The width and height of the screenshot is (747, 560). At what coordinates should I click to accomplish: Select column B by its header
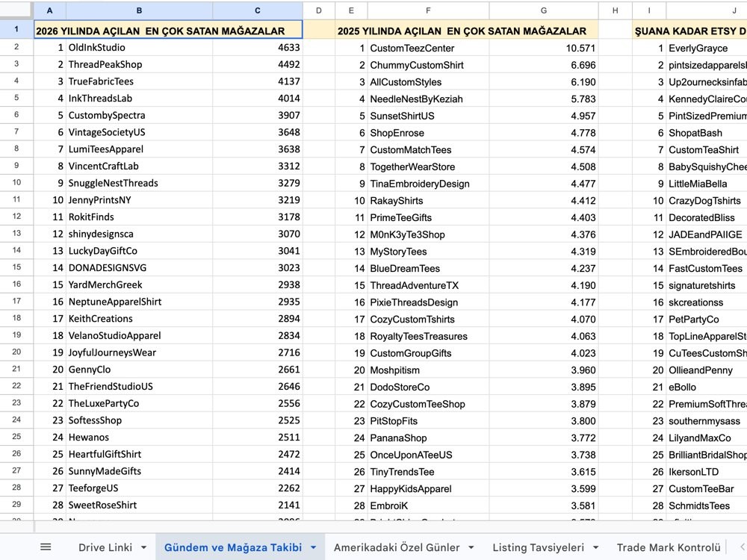pyautogui.click(x=139, y=10)
